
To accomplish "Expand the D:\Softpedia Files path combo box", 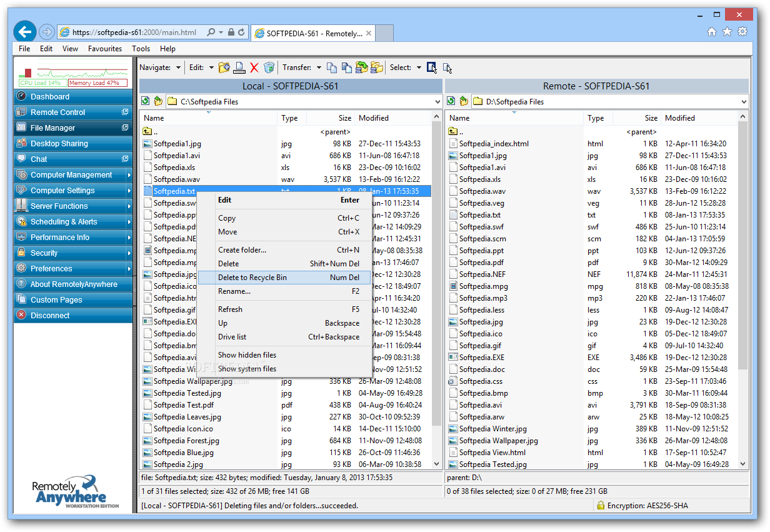I will click(x=743, y=101).
